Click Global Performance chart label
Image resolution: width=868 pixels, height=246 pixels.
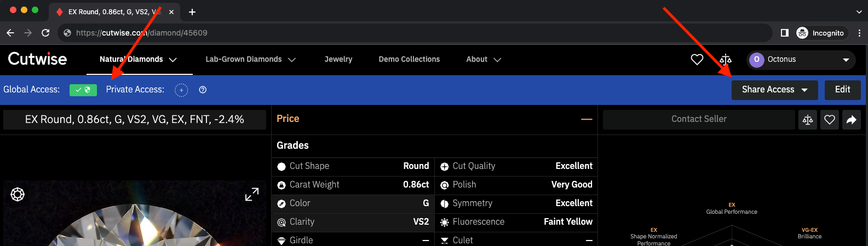(x=732, y=212)
